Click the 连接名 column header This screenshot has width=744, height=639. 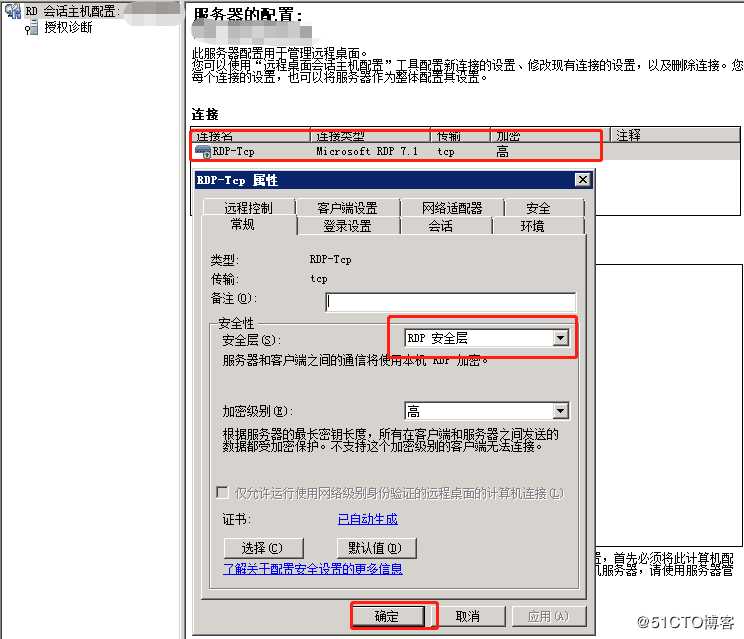click(x=250, y=136)
